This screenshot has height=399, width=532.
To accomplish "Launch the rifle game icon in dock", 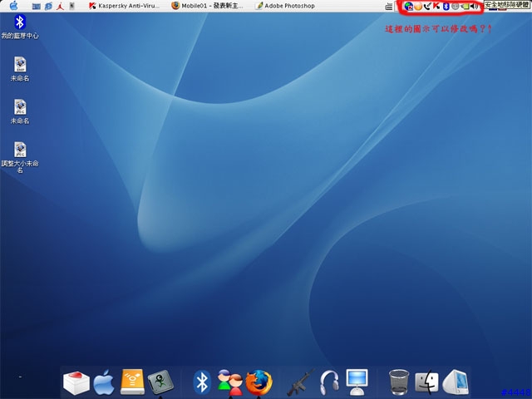I will 299,382.
